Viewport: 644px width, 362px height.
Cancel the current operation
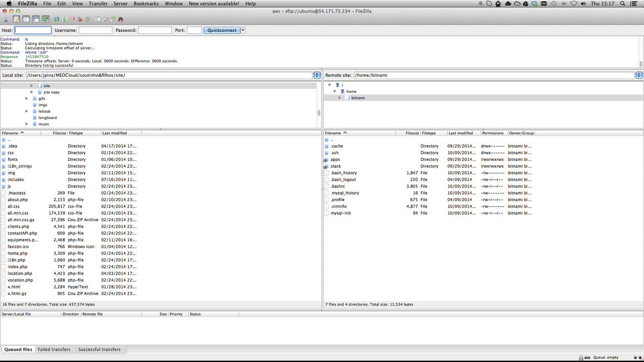coord(72,19)
